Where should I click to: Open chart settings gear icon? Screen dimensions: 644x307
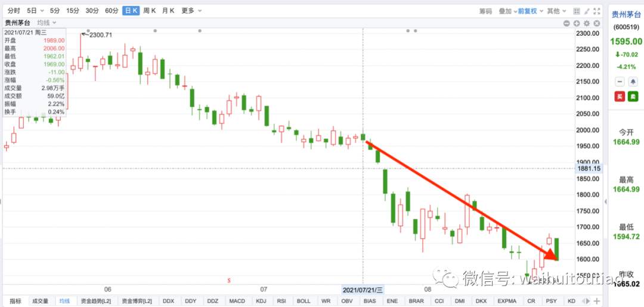[587, 23]
